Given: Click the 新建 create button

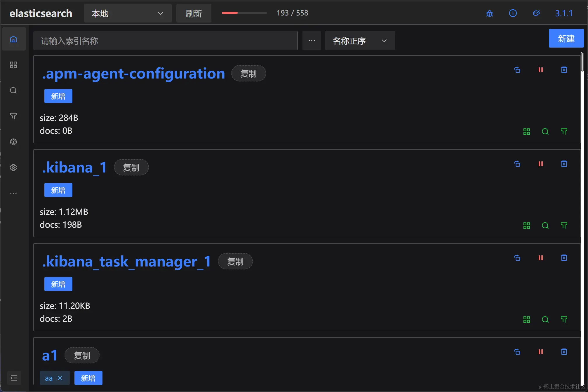Looking at the screenshot, I should (566, 39).
